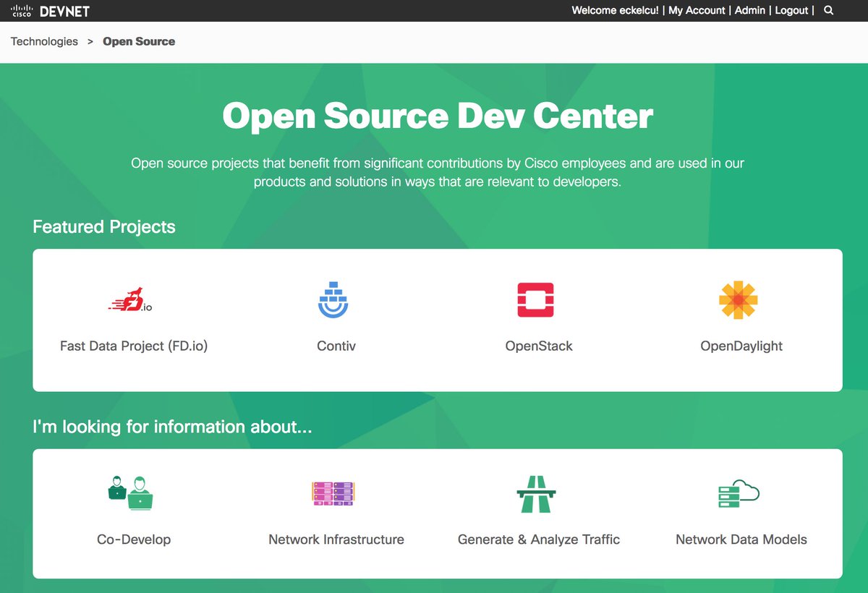Click the Network Data Models cloud icon

pos(739,493)
